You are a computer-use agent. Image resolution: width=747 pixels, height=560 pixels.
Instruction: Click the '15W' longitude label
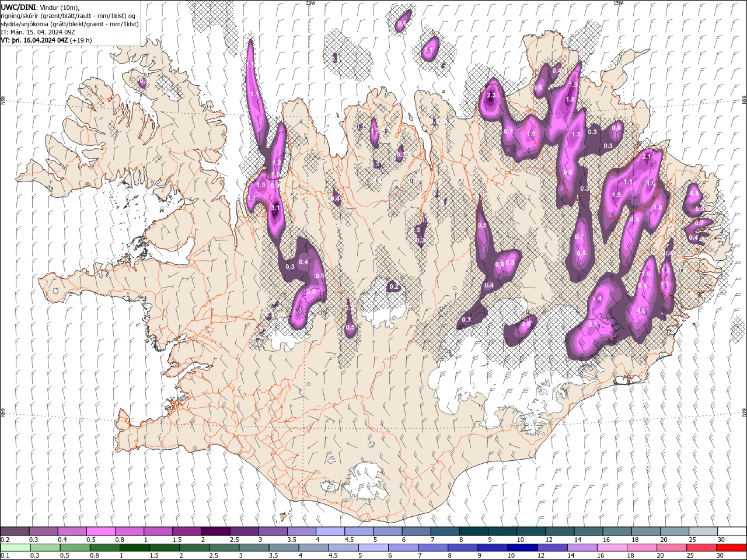coord(618,3)
